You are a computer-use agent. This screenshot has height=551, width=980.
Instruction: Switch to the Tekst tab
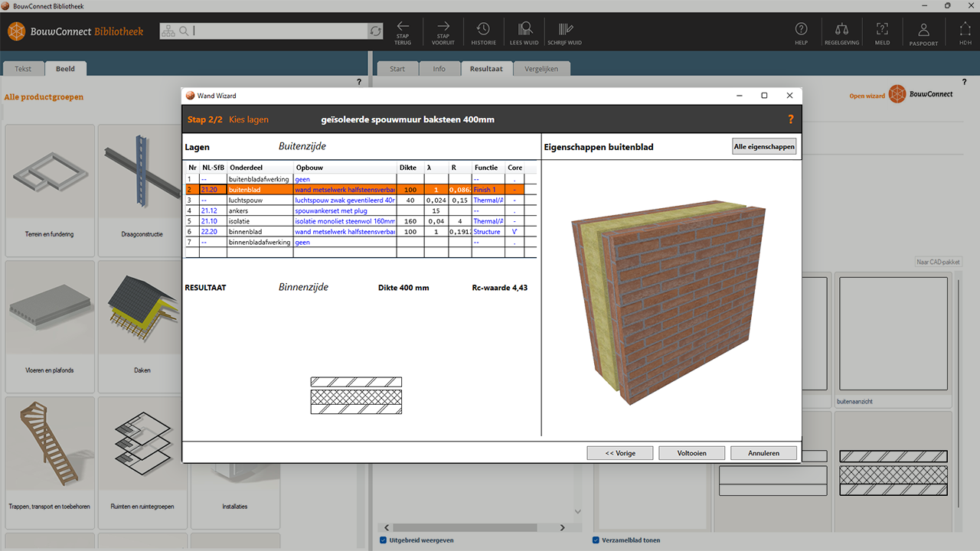tap(23, 69)
